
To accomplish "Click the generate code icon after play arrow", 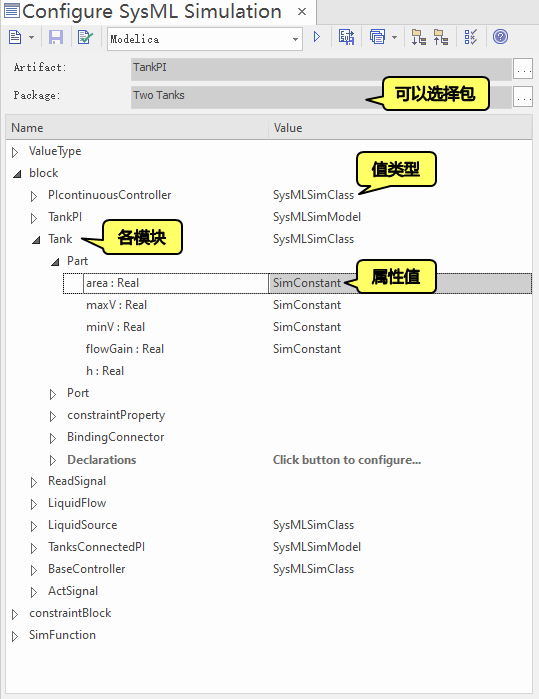I will tap(346, 37).
